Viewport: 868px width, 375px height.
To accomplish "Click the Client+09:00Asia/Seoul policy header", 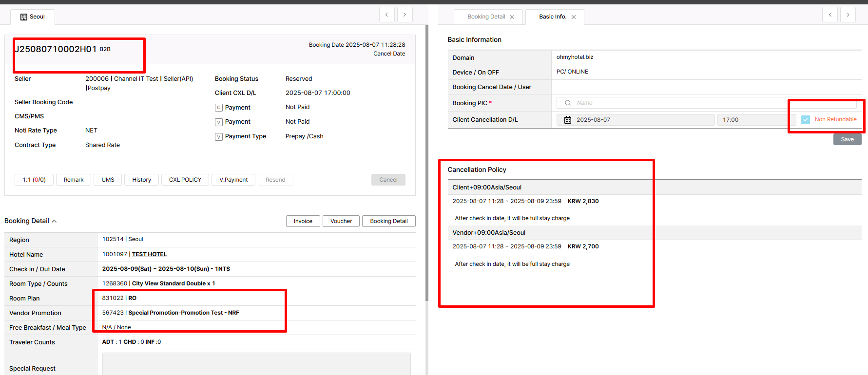I will [x=487, y=187].
